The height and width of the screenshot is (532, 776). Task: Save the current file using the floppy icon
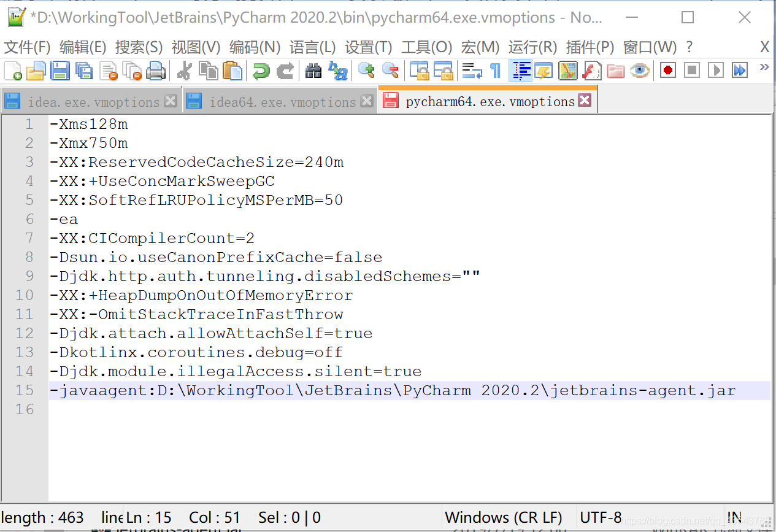pyautogui.click(x=60, y=71)
